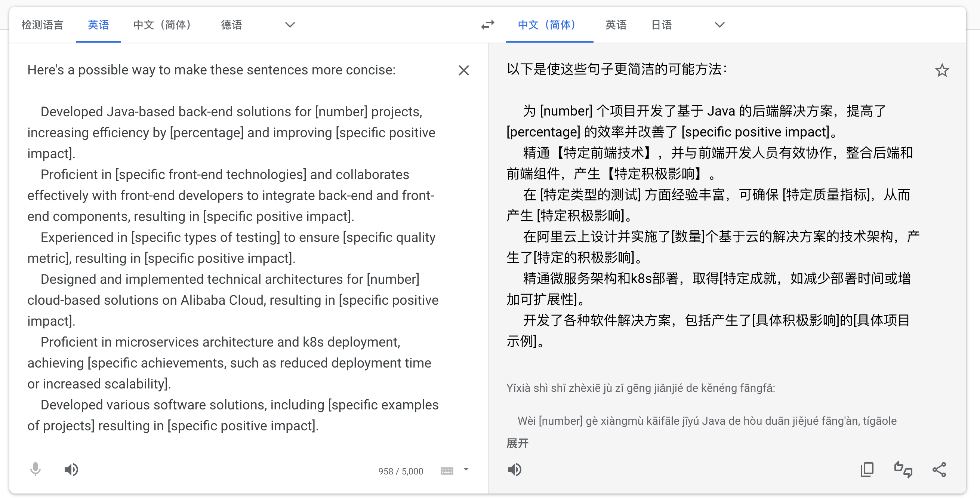Listen to the English source text
The width and height of the screenshot is (980, 501).
point(71,469)
